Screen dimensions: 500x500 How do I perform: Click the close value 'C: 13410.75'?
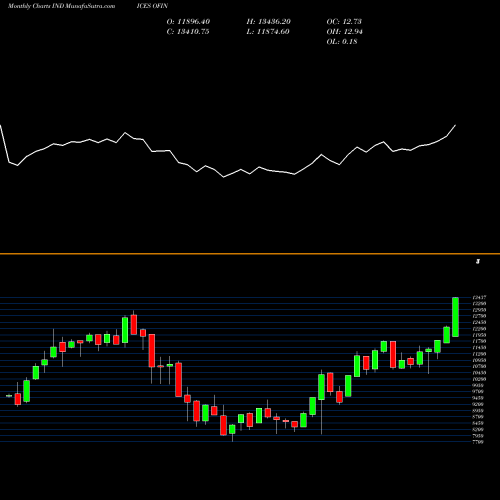pyautogui.click(x=188, y=32)
